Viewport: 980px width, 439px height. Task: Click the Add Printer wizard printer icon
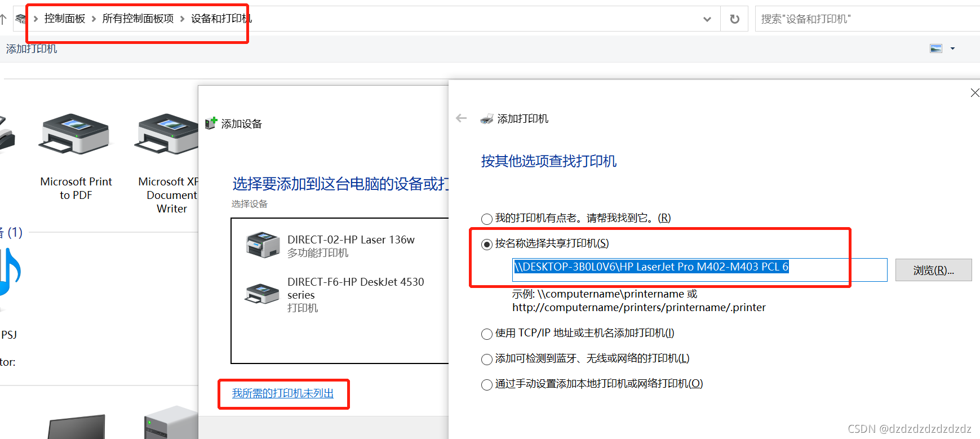click(x=487, y=119)
